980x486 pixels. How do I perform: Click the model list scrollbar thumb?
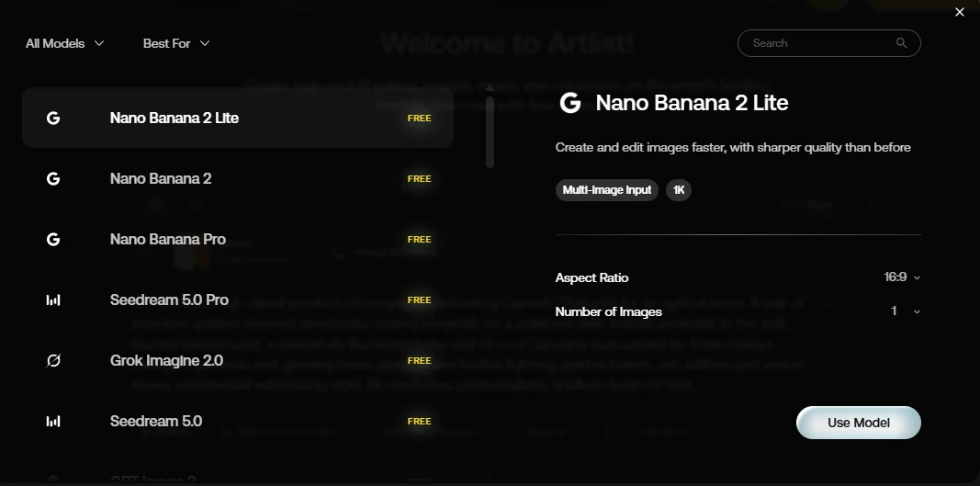coord(490,131)
